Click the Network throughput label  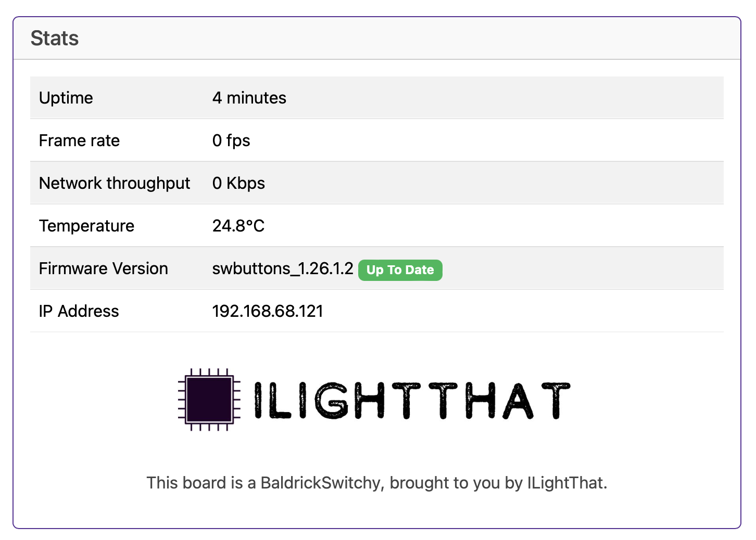pyautogui.click(x=115, y=183)
